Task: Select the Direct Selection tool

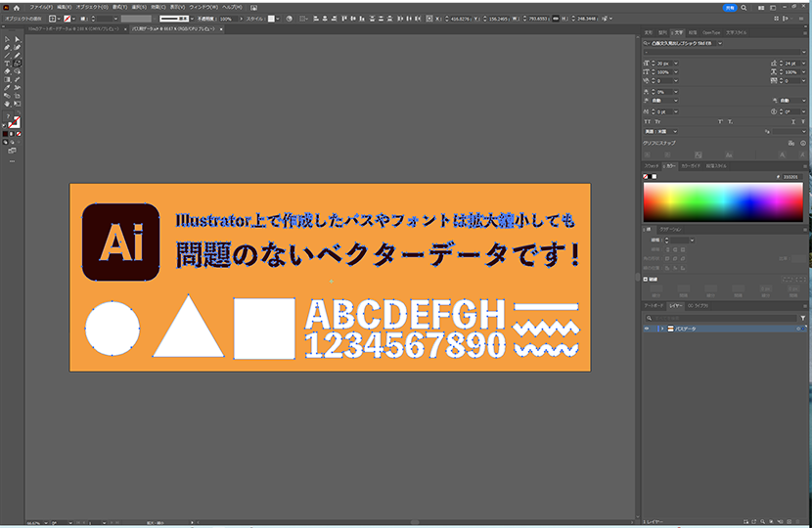Action: 17,38
